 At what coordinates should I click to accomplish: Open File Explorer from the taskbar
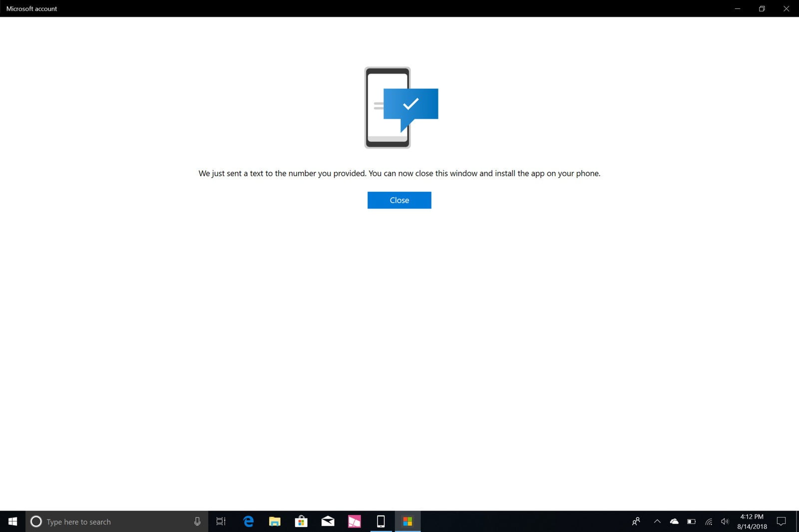coord(275,522)
